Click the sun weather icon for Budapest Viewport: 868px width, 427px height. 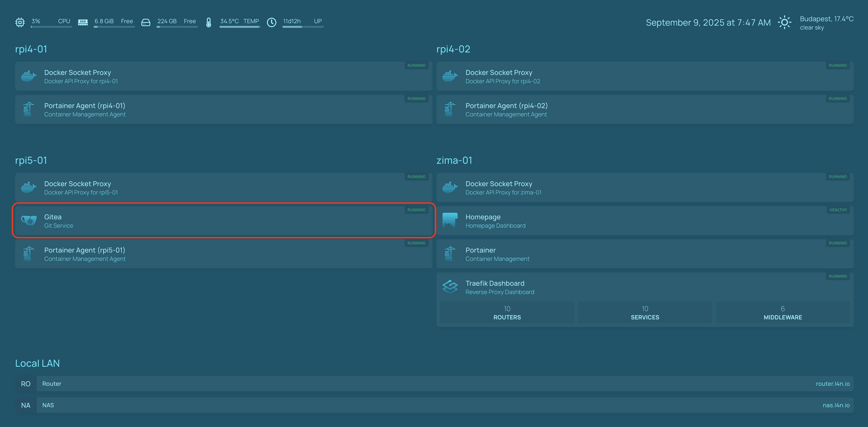[784, 23]
